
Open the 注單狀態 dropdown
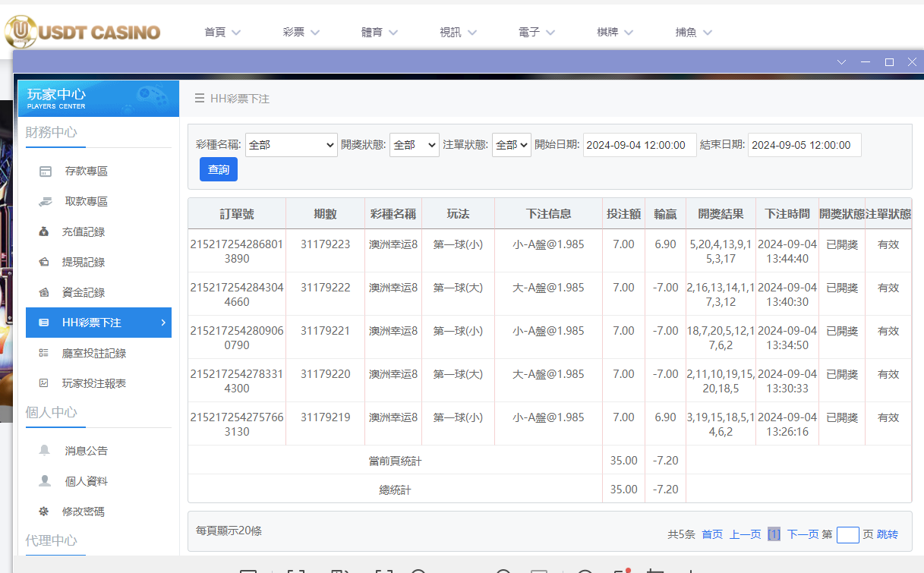[511, 144]
